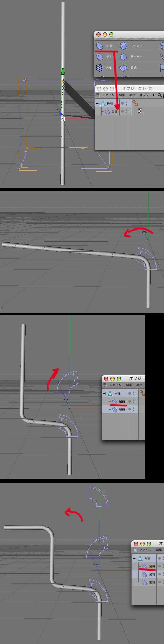Image resolution: width=164 pixels, height=644 pixels.
Task: Select the 屈曲 bend deformer in the palette
Action: [99, 46]
